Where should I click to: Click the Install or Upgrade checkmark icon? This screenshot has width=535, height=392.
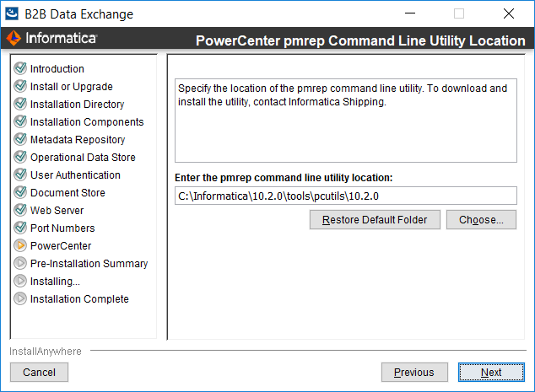tap(20, 86)
